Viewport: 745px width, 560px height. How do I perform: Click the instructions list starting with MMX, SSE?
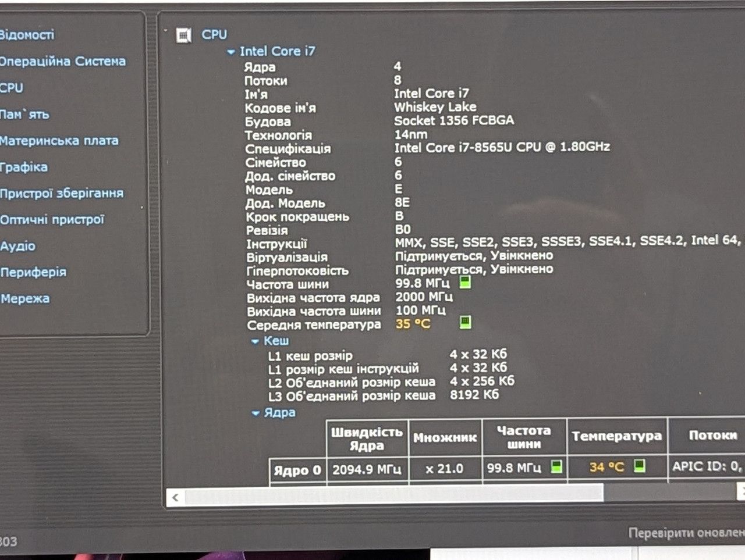568,241
